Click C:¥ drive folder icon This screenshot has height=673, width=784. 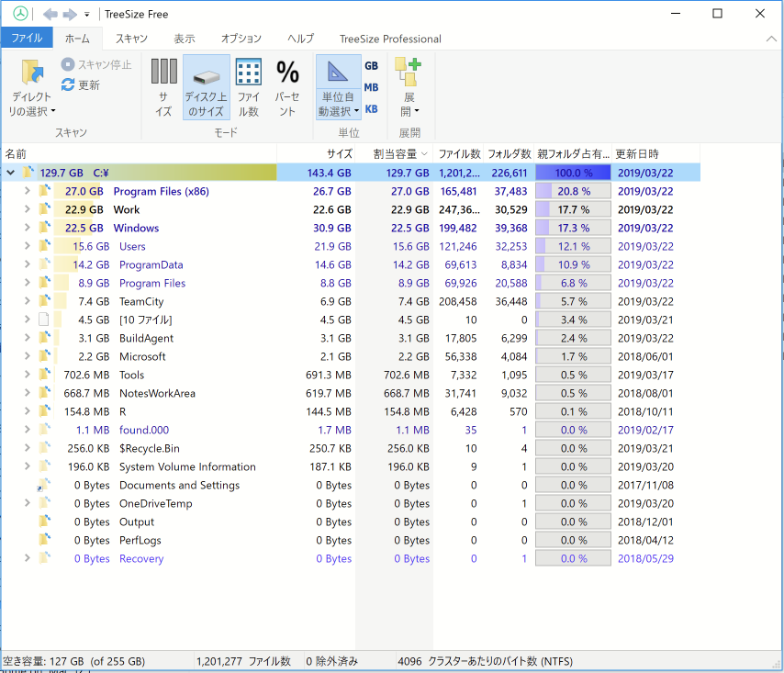click(28, 173)
